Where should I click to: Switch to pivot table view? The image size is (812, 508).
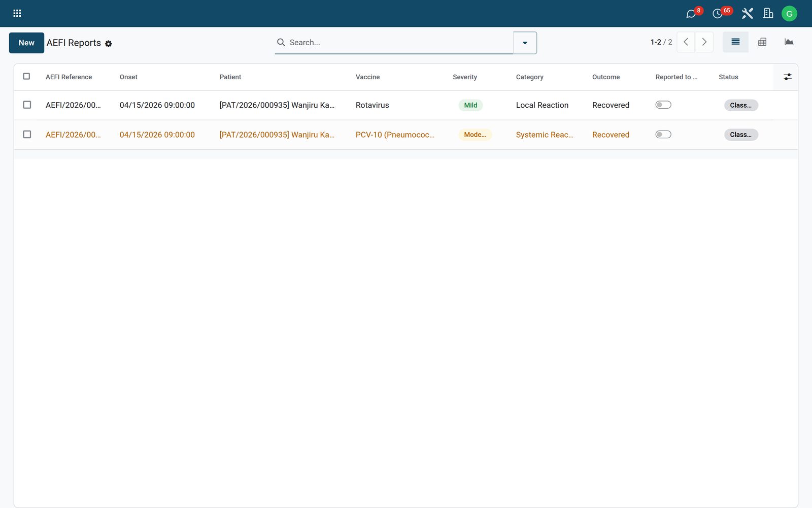[762, 42]
